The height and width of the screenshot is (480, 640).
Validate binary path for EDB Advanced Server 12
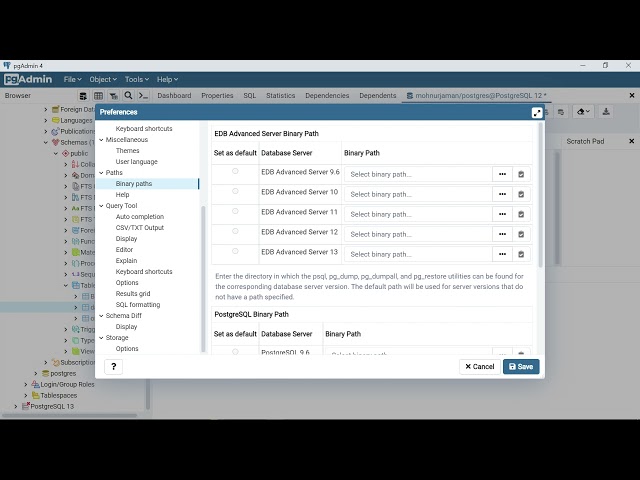coord(521,234)
